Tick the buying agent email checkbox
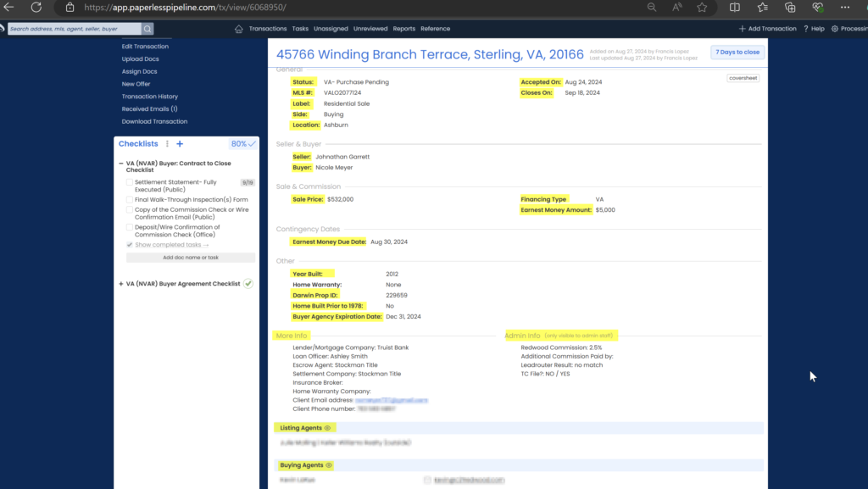The image size is (868, 489). [x=427, y=481]
